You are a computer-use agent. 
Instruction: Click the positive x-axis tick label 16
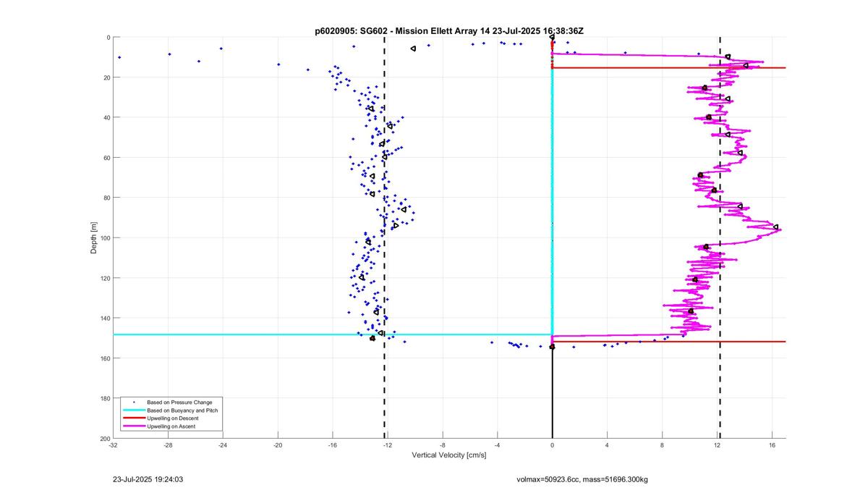(773, 445)
